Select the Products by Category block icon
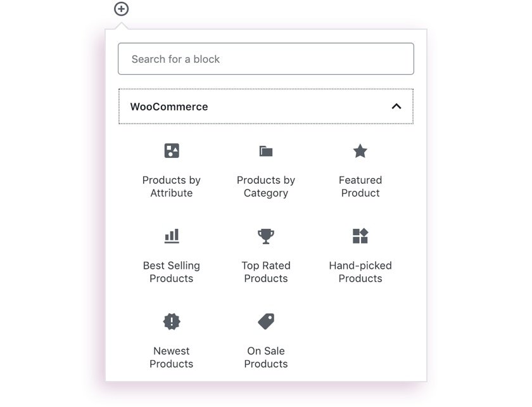 click(x=265, y=151)
